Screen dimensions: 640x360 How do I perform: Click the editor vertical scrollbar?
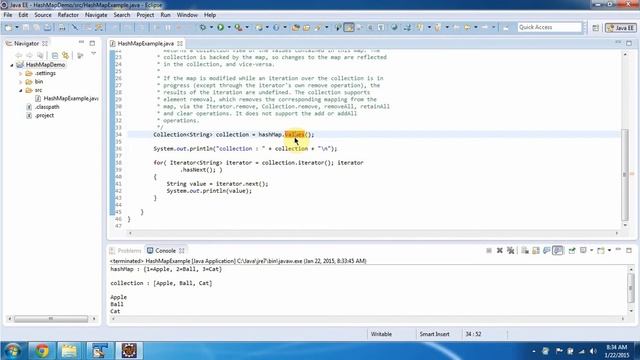pos(624,175)
